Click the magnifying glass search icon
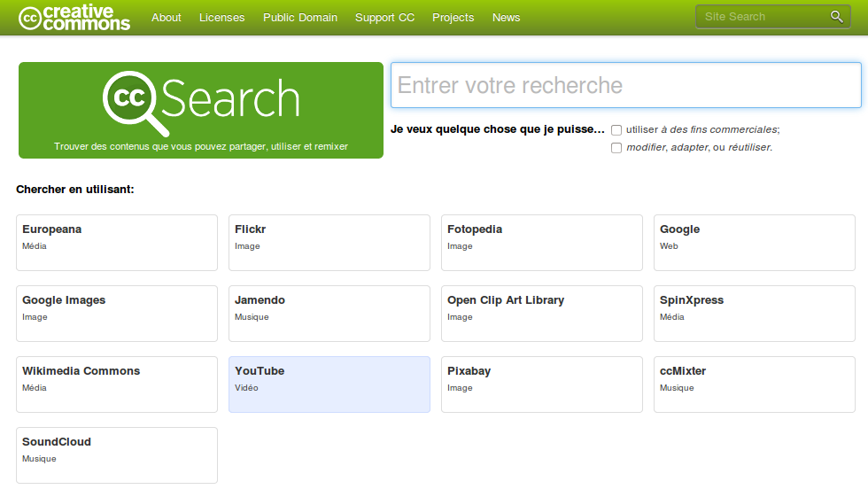Image resolution: width=868 pixels, height=497 pixels. (836, 17)
